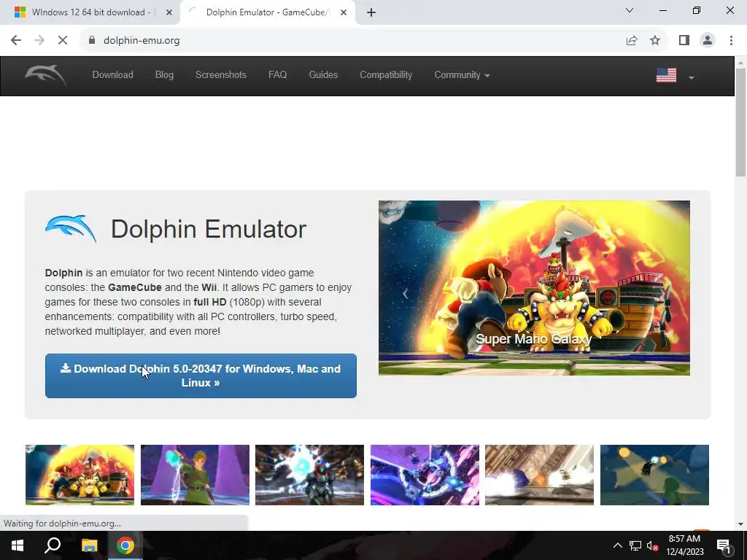Select the Metroid Samus thumbnail
The image size is (747, 560).
pyautogui.click(x=309, y=475)
